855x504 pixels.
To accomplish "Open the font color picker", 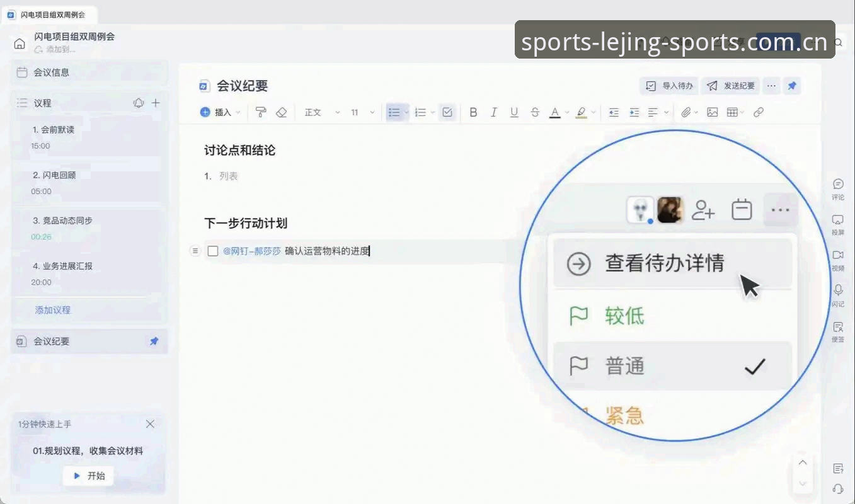I will 559,112.
